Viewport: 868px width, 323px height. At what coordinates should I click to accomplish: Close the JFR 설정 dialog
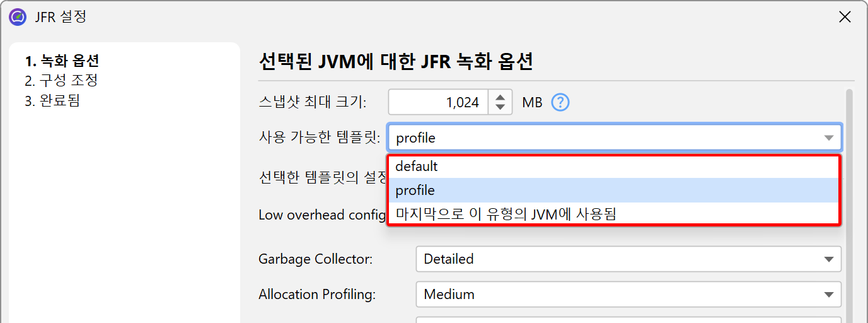[845, 17]
